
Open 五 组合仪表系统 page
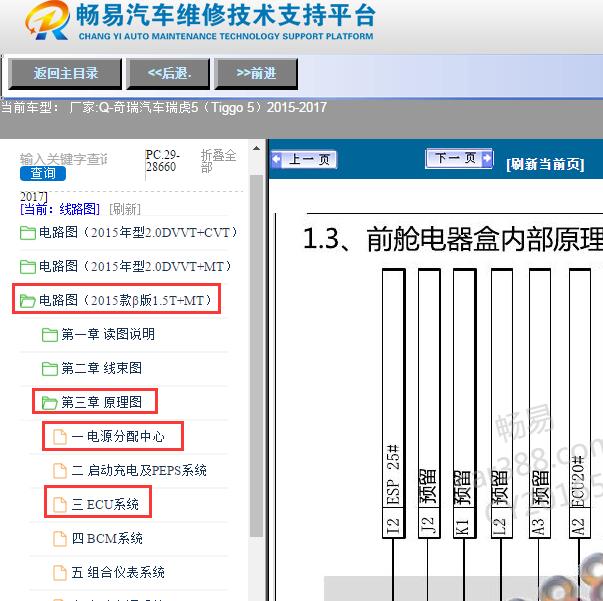point(118,572)
